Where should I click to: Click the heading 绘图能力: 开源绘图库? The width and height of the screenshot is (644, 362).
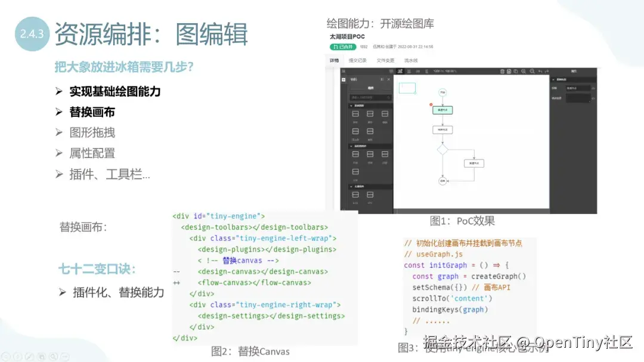coord(380,23)
